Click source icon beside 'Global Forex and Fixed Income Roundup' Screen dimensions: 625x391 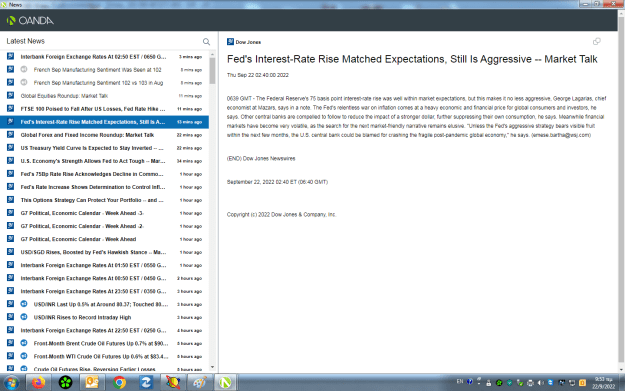coord(10,135)
